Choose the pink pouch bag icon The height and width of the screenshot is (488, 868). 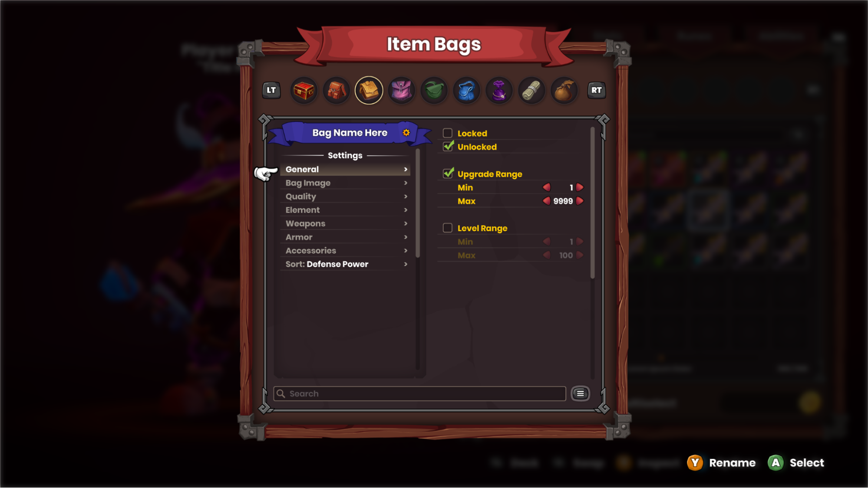click(401, 91)
